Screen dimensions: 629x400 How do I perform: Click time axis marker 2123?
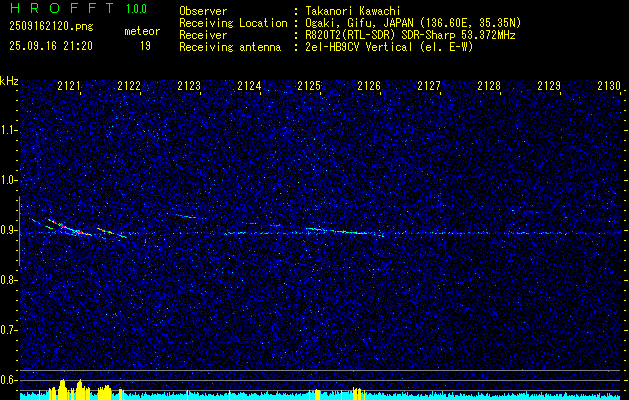click(189, 86)
